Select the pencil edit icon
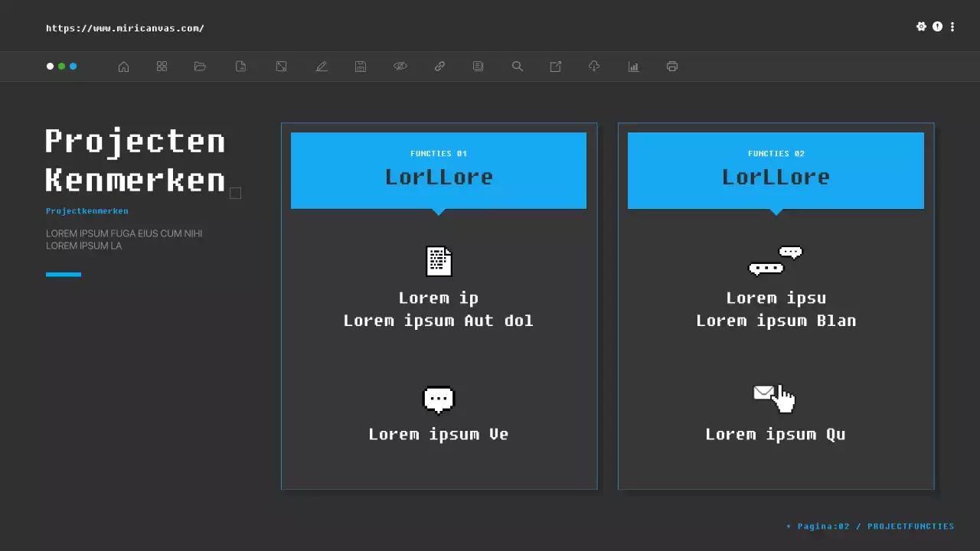The height and width of the screenshot is (551, 980). (x=322, y=67)
